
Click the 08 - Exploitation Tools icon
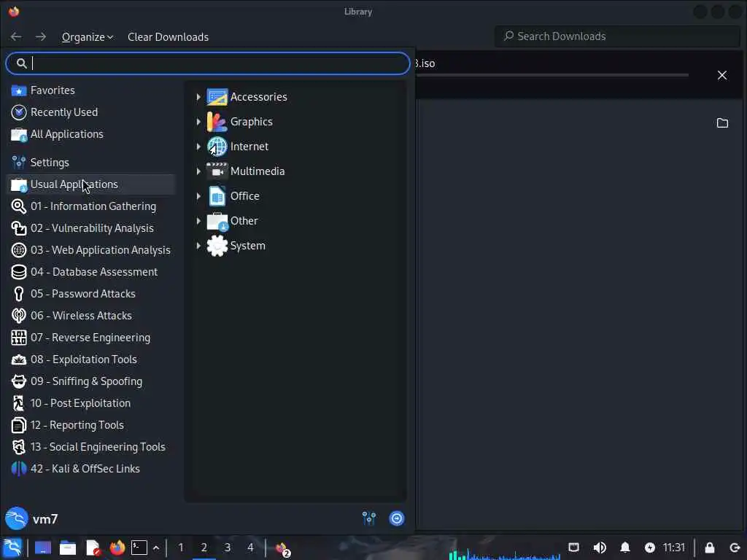coord(18,359)
